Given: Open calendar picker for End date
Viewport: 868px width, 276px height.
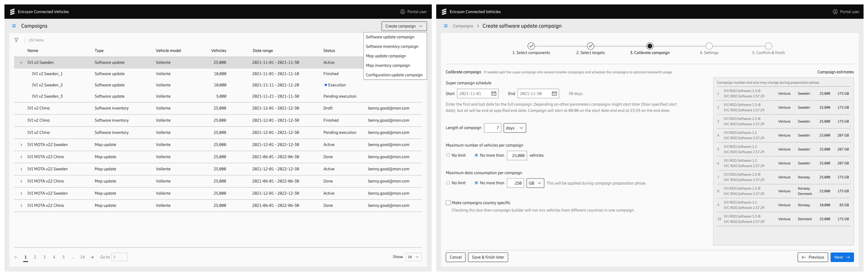Looking at the screenshot, I should tap(554, 93).
